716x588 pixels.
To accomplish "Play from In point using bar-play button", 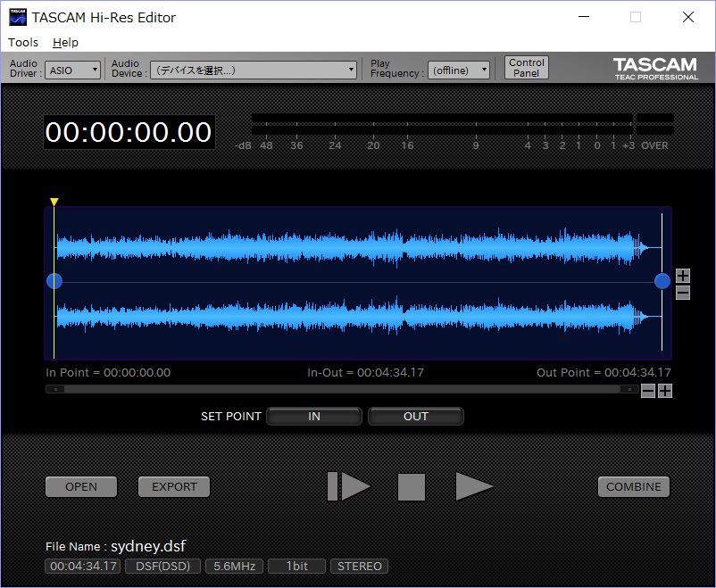I will point(349,486).
